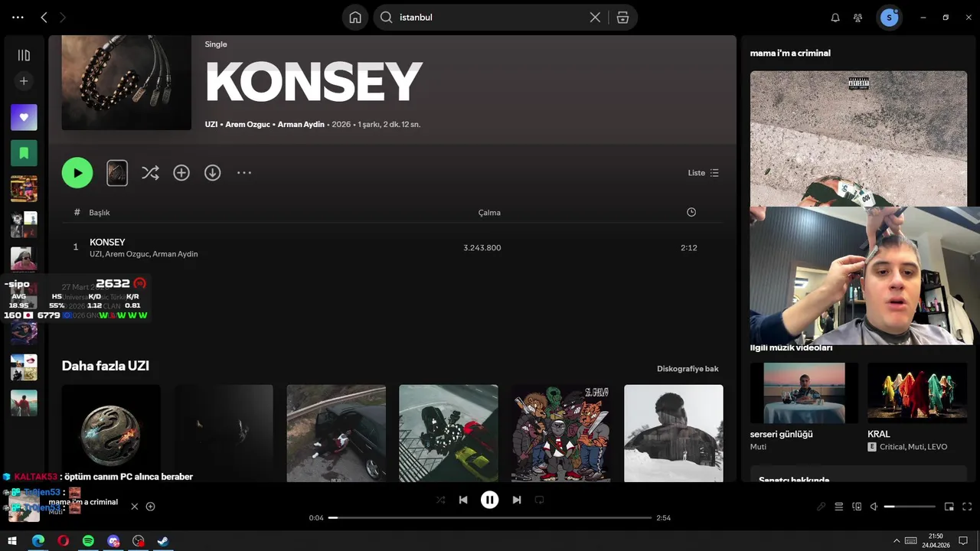Skip to next track
Viewport: 980px width, 551px height.
[517, 500]
